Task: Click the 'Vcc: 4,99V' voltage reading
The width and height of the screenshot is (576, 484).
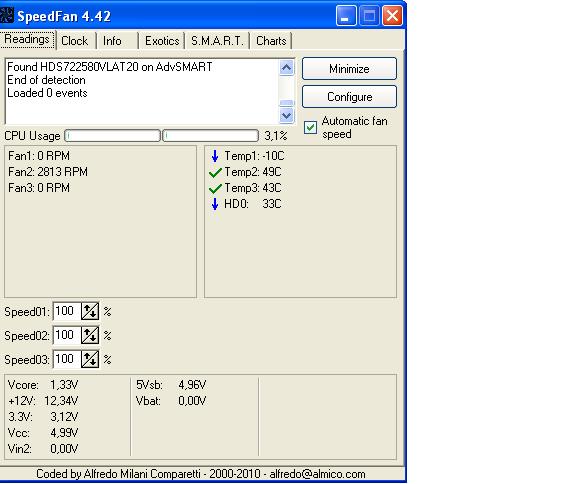Action: [x=43, y=433]
